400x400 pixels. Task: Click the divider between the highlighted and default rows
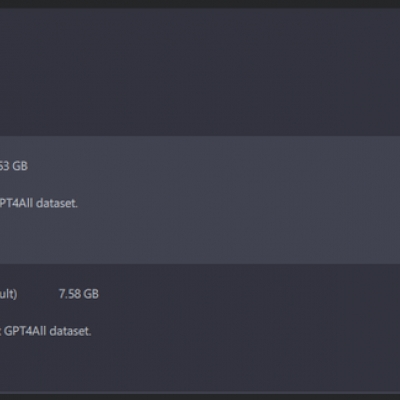coord(200,264)
